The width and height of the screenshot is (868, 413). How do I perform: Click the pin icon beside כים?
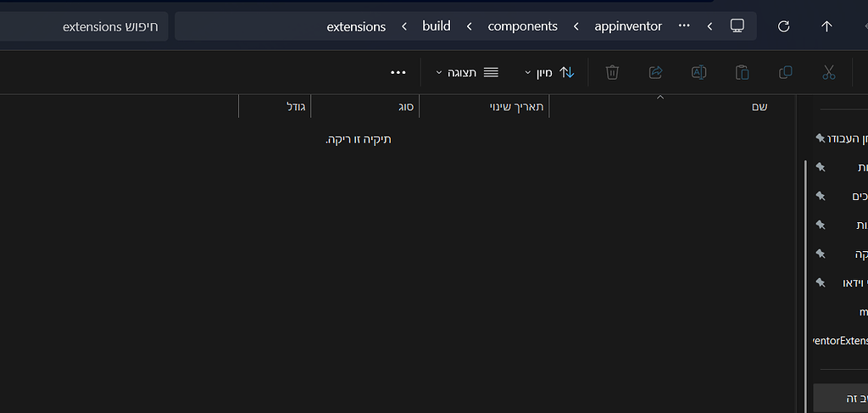(821, 196)
